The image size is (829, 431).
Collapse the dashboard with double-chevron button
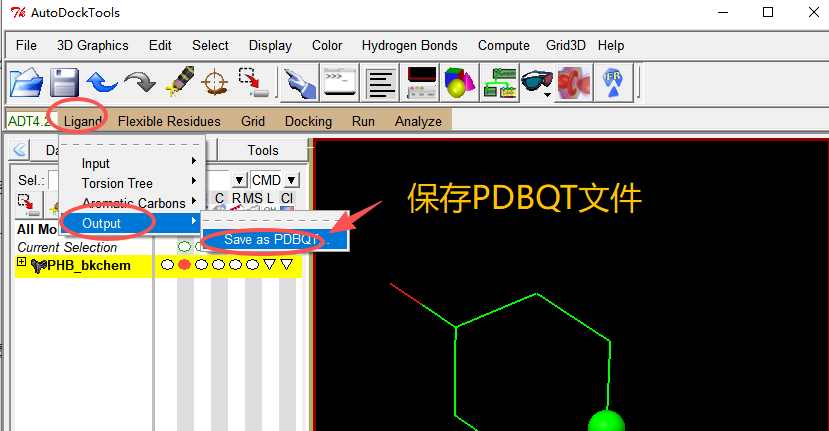(18, 150)
